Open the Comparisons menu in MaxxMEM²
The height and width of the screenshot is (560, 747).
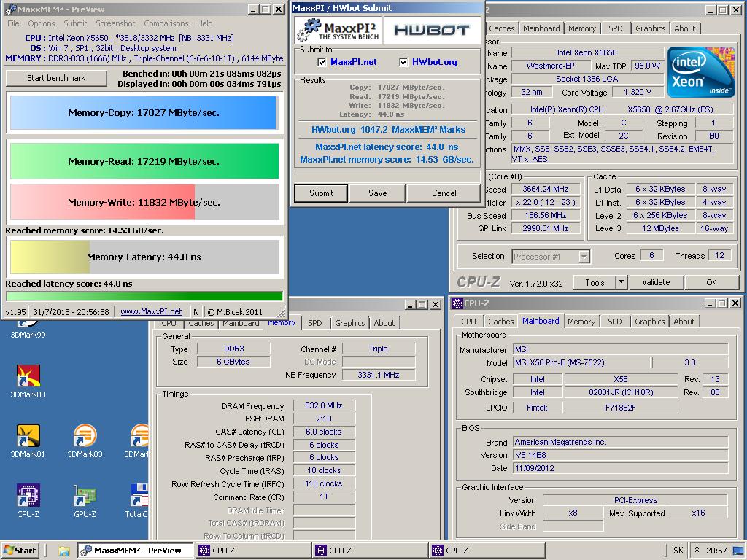(x=166, y=23)
